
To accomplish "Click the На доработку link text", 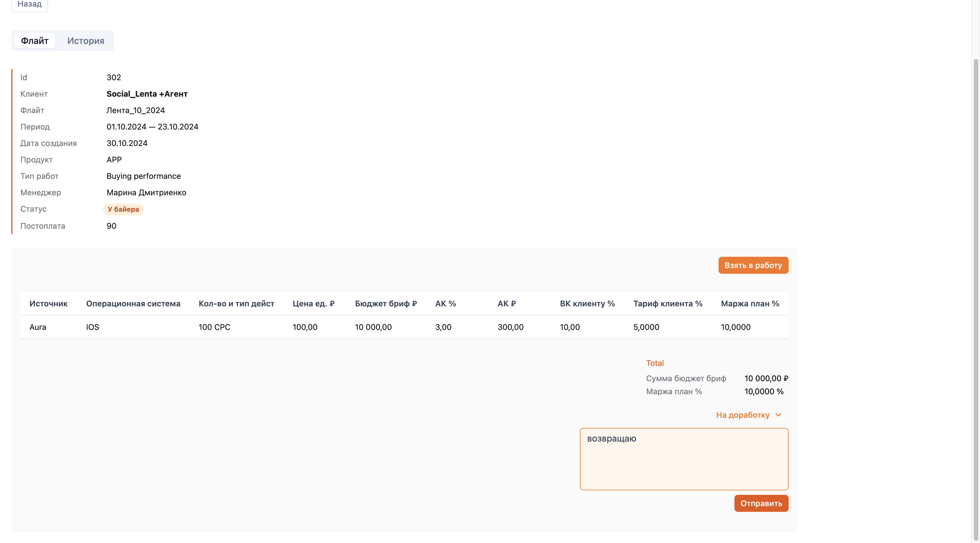I will [x=743, y=415].
